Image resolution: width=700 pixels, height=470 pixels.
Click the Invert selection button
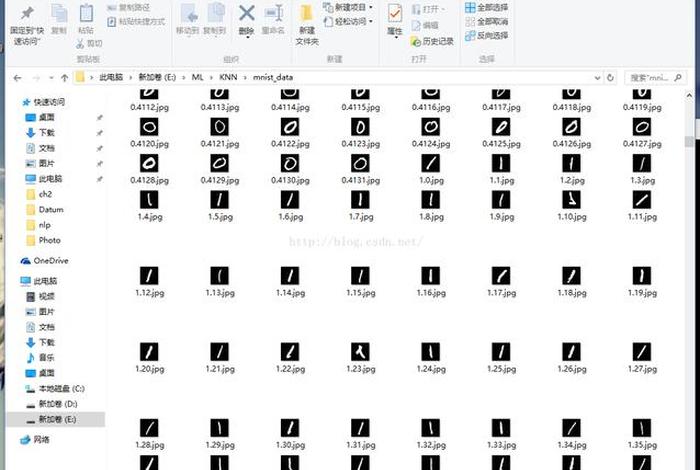click(486, 35)
